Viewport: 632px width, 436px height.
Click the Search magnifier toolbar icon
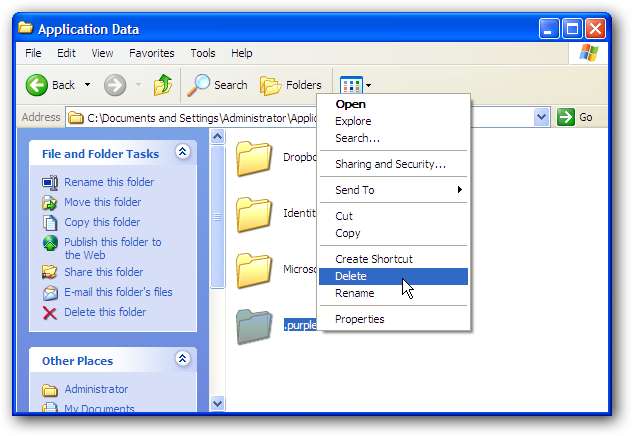coord(199,85)
